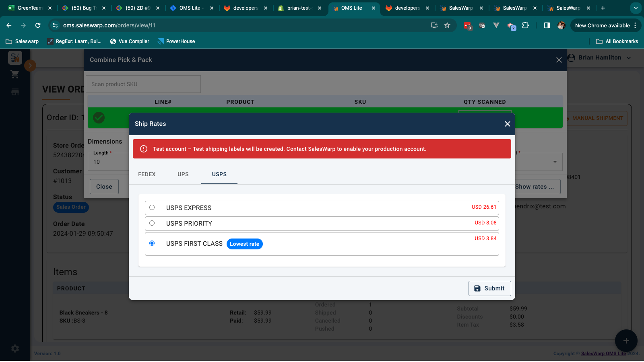The image size is (644, 362).
Task: Click the save icon on Submit button
Action: (x=477, y=288)
